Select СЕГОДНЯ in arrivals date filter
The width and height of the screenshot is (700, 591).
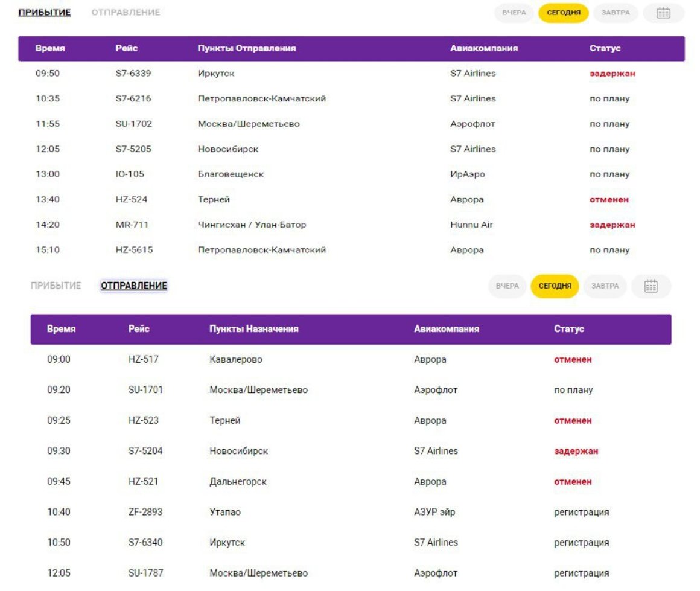pos(564,13)
